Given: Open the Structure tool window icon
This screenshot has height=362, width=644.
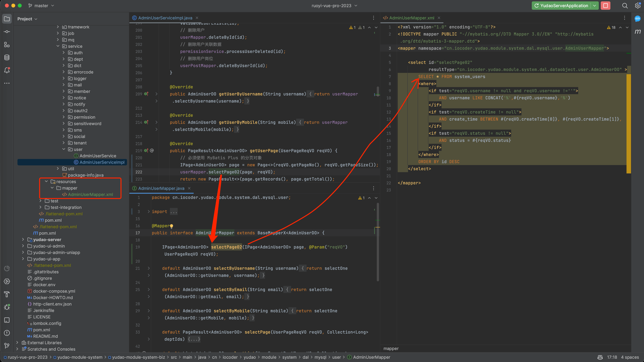Looking at the screenshot, I should (7, 44).
